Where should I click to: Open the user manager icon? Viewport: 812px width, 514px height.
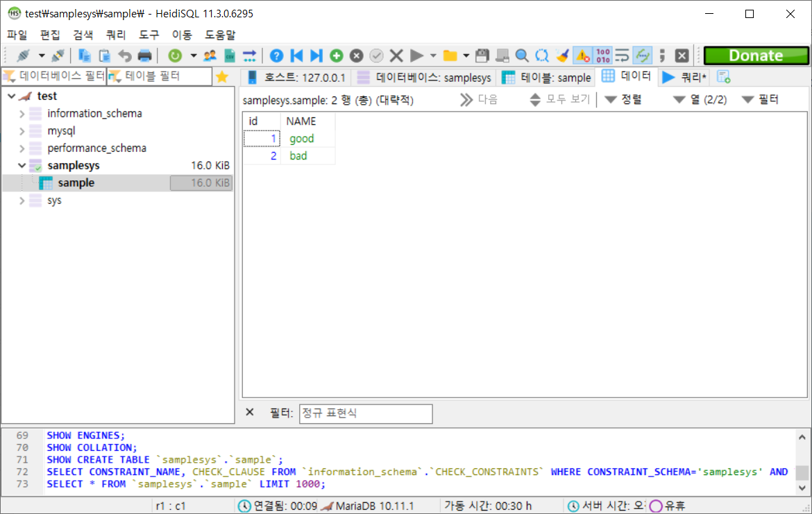tap(210, 55)
